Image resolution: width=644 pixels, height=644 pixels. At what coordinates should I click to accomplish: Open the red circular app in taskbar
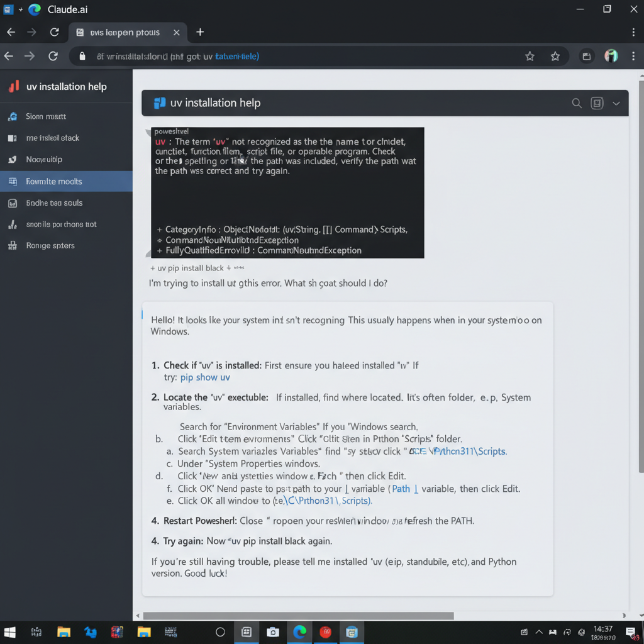point(326,632)
